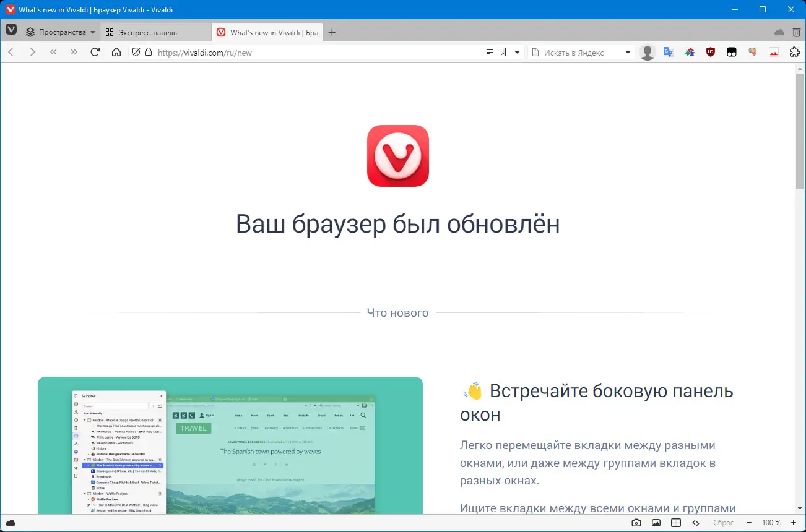The height and width of the screenshot is (532, 806).
Task: Reload the current page
Action: (95, 53)
